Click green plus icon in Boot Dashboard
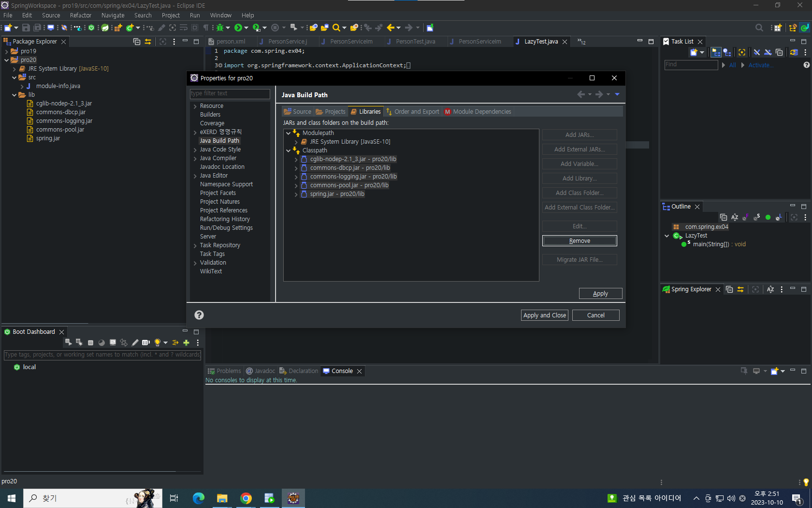The image size is (812, 508). tap(186, 343)
